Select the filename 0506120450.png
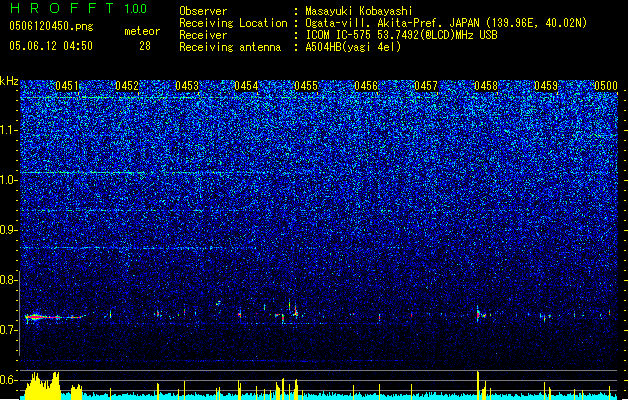 pyautogui.click(x=51, y=26)
